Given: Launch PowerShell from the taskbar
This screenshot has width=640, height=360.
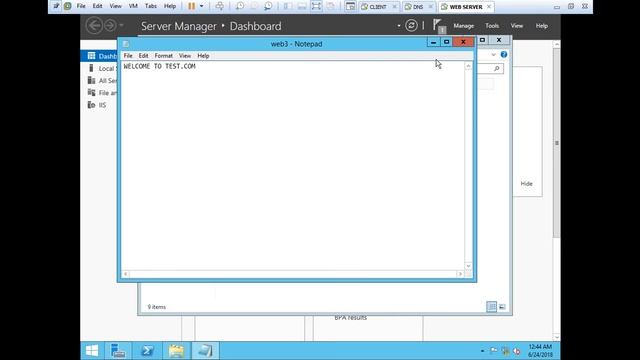Looking at the screenshot, I should coord(147,351).
